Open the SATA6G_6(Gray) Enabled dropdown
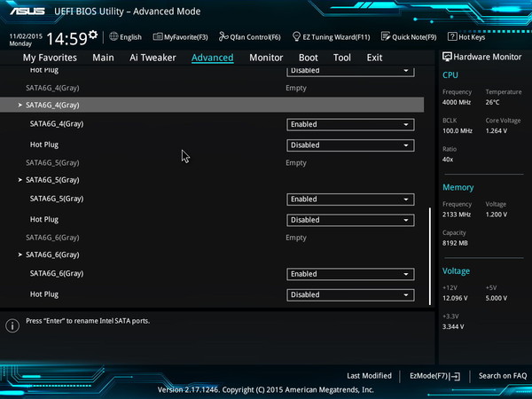This screenshot has width=532, height=399. [350, 274]
